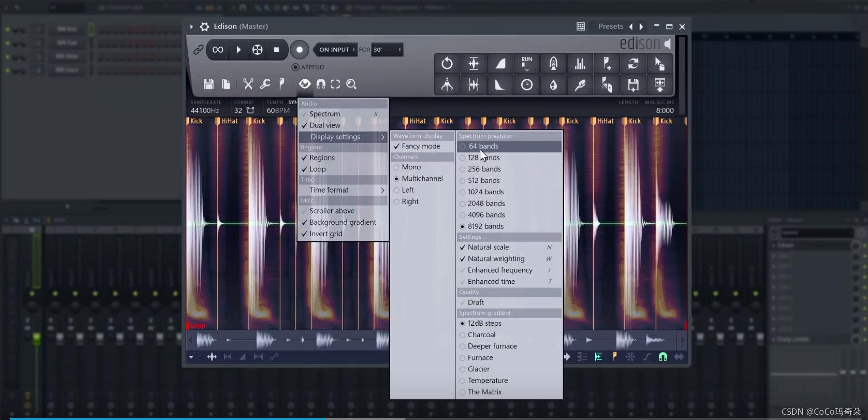
Task: Open the Edison plugin options gear
Action: point(204,26)
